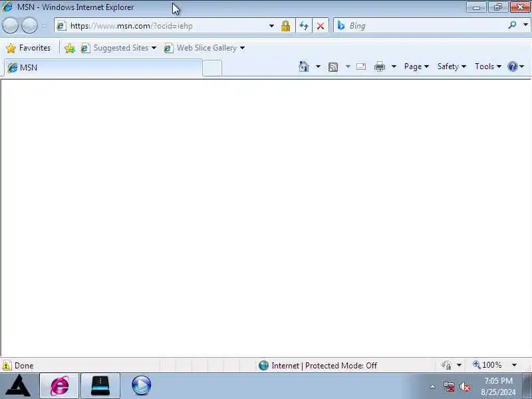Click the Start button on the taskbar

[19, 386]
